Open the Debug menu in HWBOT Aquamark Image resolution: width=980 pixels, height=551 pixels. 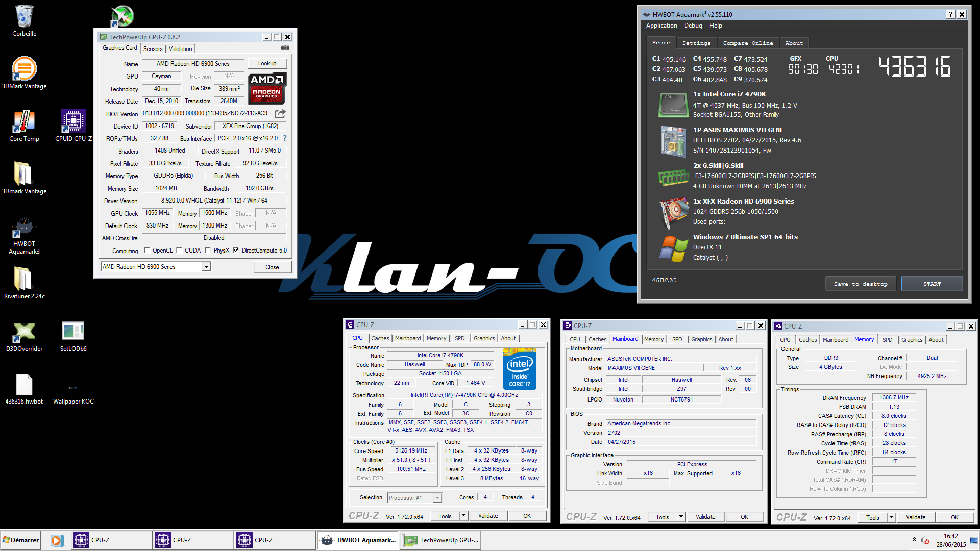pyautogui.click(x=693, y=26)
